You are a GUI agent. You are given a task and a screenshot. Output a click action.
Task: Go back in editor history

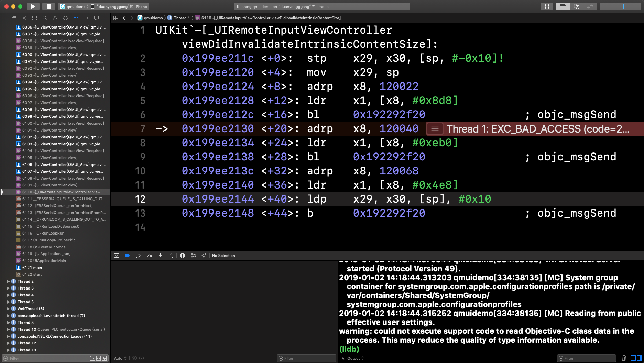(x=124, y=18)
